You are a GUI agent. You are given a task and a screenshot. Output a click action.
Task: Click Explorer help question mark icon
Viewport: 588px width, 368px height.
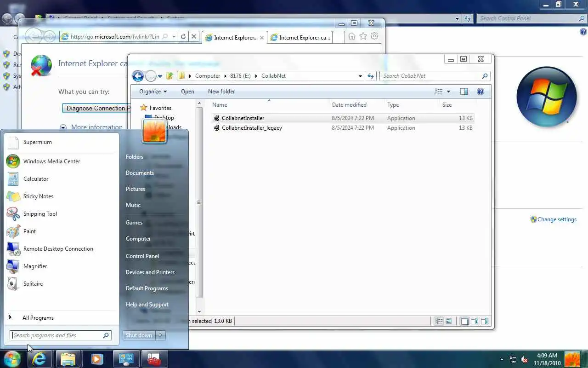(x=481, y=92)
